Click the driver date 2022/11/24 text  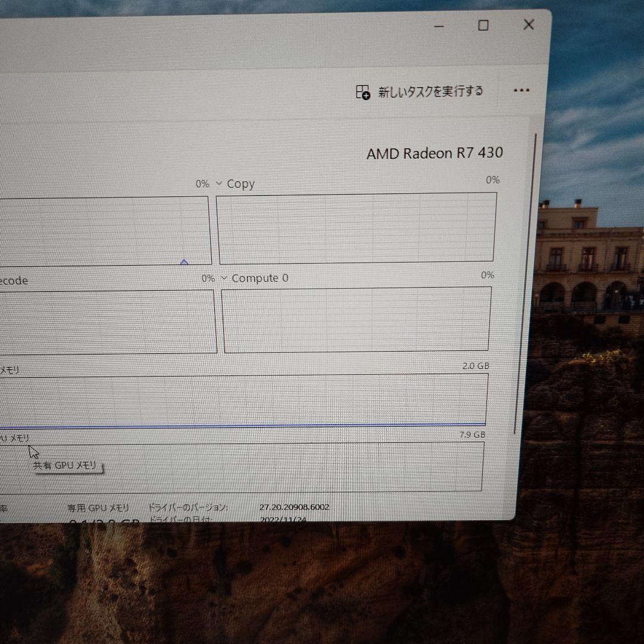pos(285,519)
